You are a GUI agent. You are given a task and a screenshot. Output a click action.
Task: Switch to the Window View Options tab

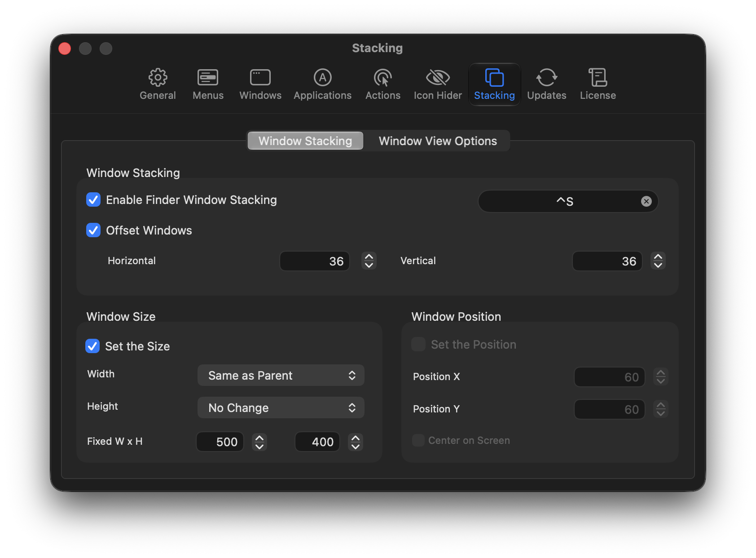pyautogui.click(x=438, y=141)
